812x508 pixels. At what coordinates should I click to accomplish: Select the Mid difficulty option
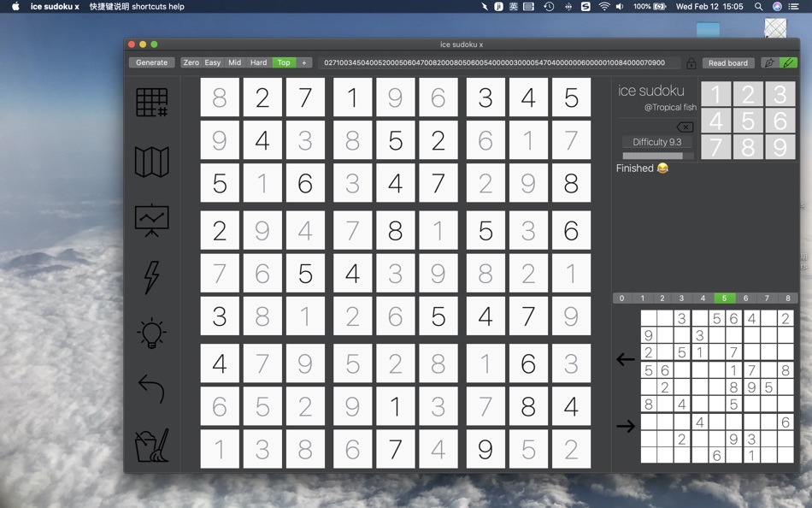pos(234,62)
